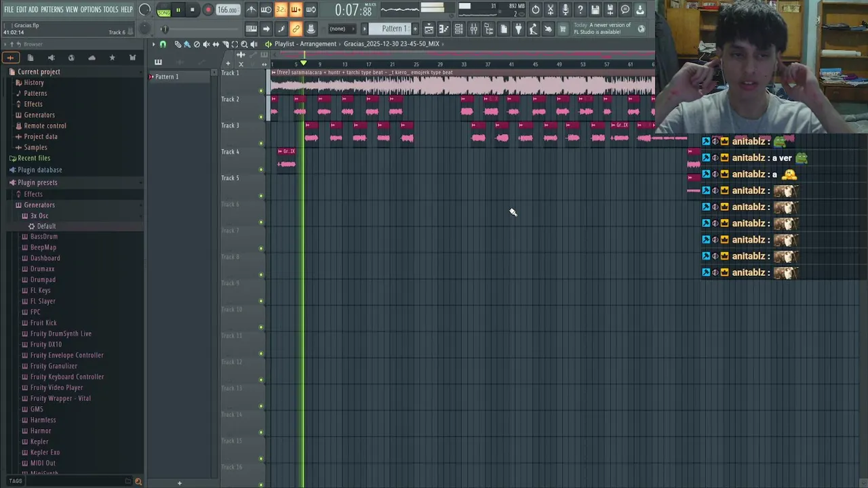Select the browser plugin database tab icon
Viewport: 868px width, 488px height.
click(x=52, y=58)
